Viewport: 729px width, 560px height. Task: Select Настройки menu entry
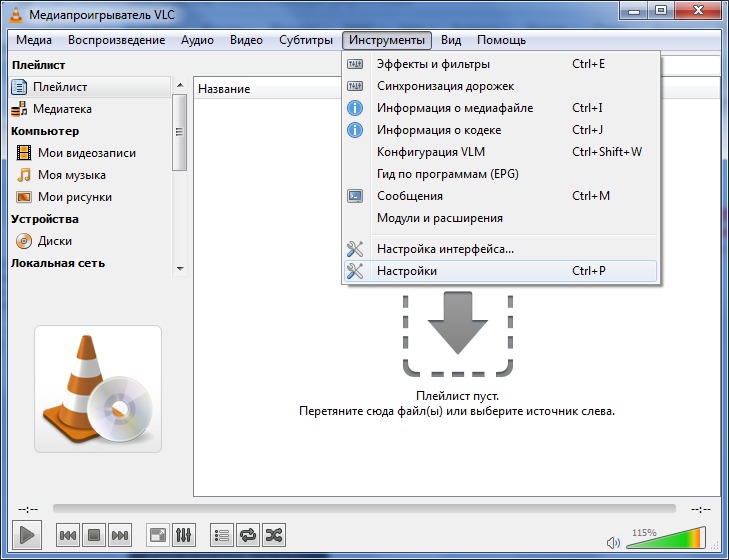click(501, 271)
